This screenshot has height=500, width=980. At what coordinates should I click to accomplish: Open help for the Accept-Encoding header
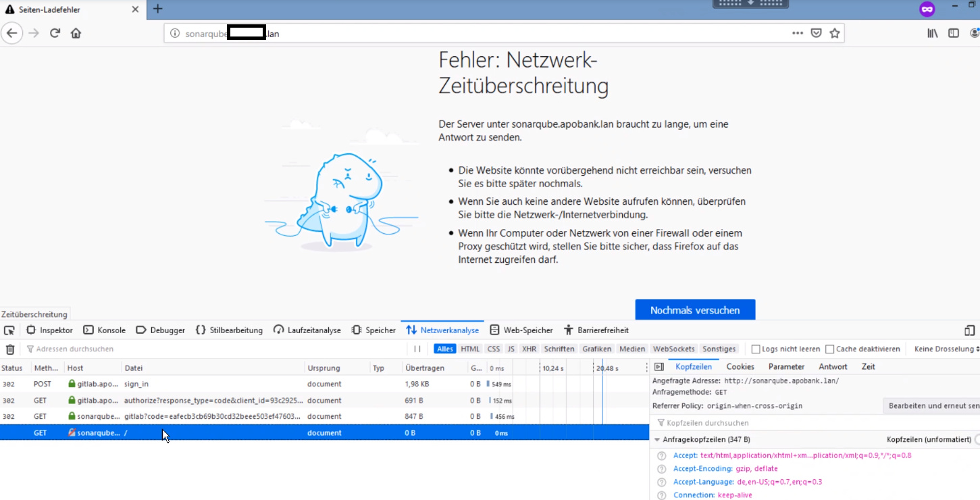point(662,469)
